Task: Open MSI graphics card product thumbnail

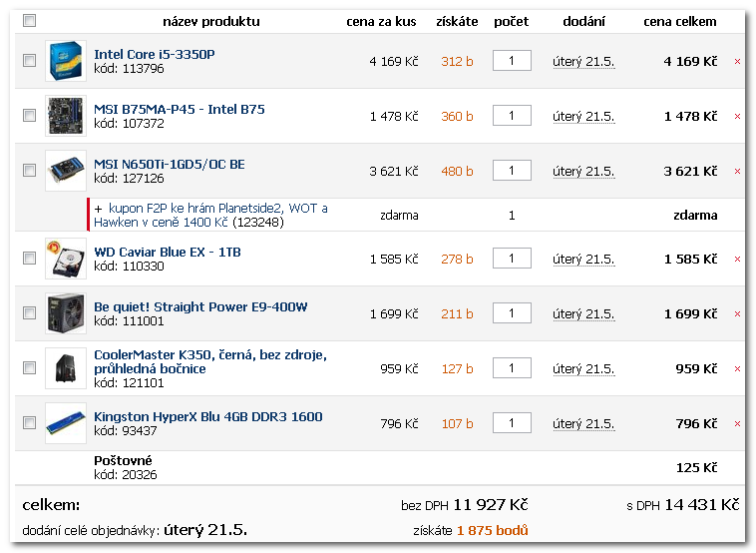Action: 66,171
